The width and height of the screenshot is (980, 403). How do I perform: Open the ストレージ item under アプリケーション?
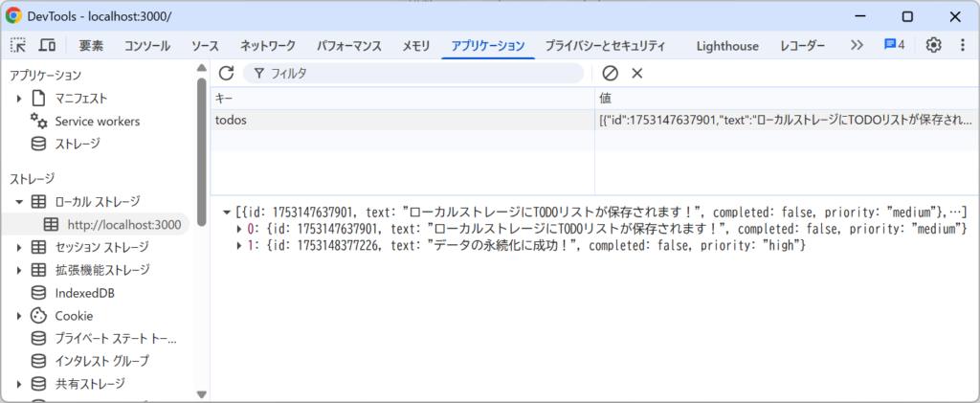pos(77,144)
